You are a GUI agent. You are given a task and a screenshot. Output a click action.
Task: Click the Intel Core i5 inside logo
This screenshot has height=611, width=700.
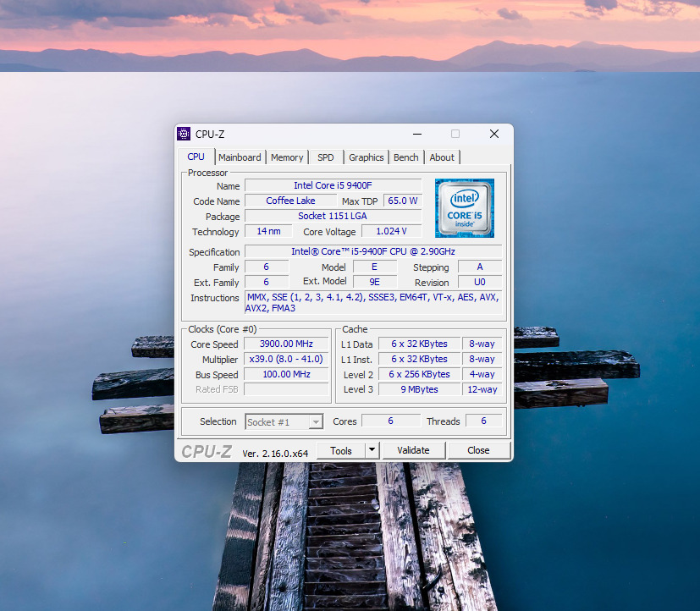click(x=465, y=208)
